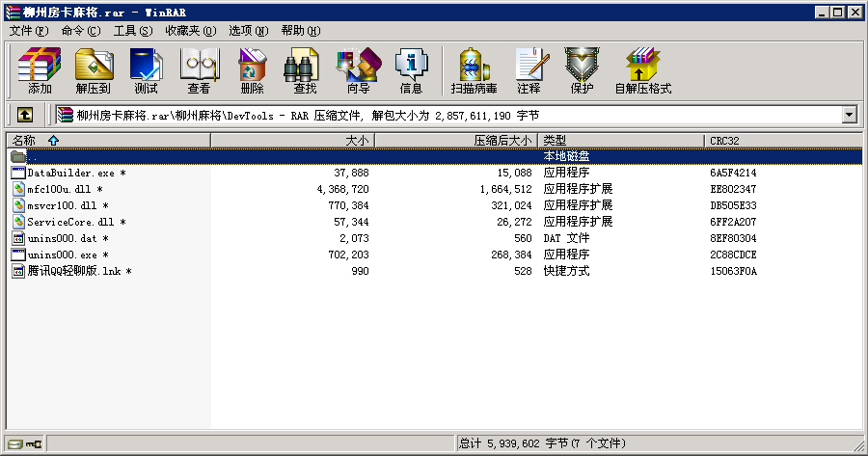Screen dimensions: 868x456
Task: Open the Tools (工具) menu
Action: tap(133, 31)
